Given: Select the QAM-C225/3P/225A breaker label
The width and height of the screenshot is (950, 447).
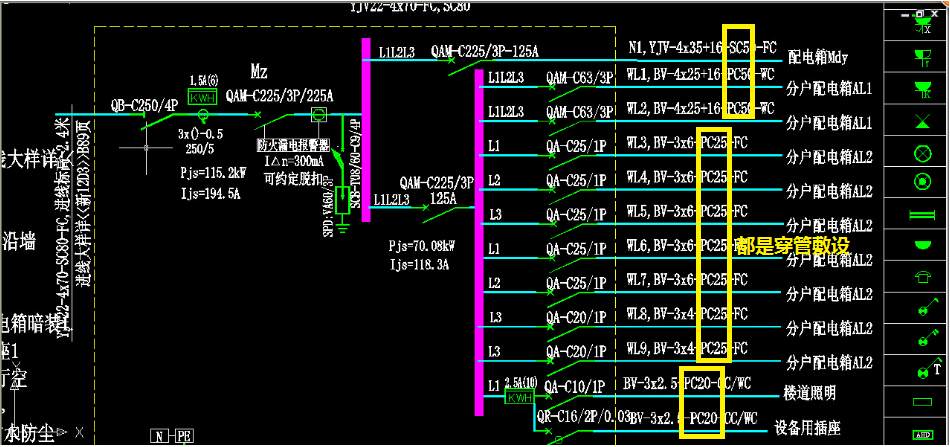Looking at the screenshot, I should tap(279, 95).
